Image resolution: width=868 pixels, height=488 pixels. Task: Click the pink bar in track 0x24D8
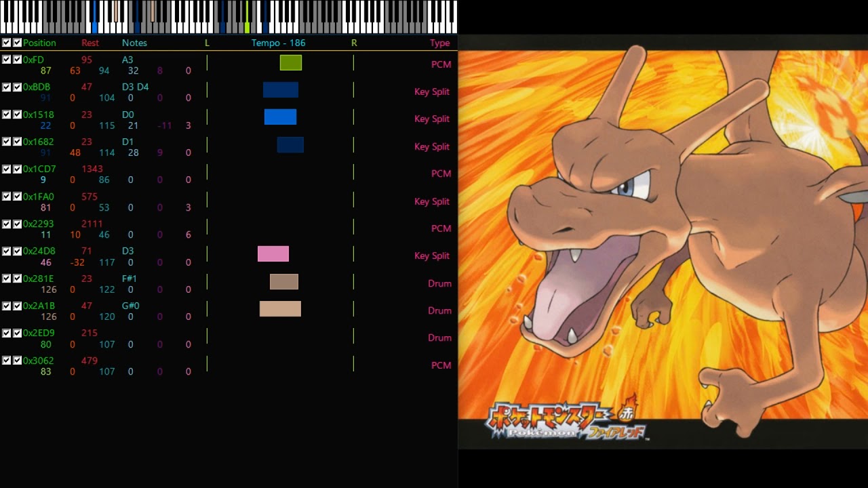pos(273,254)
